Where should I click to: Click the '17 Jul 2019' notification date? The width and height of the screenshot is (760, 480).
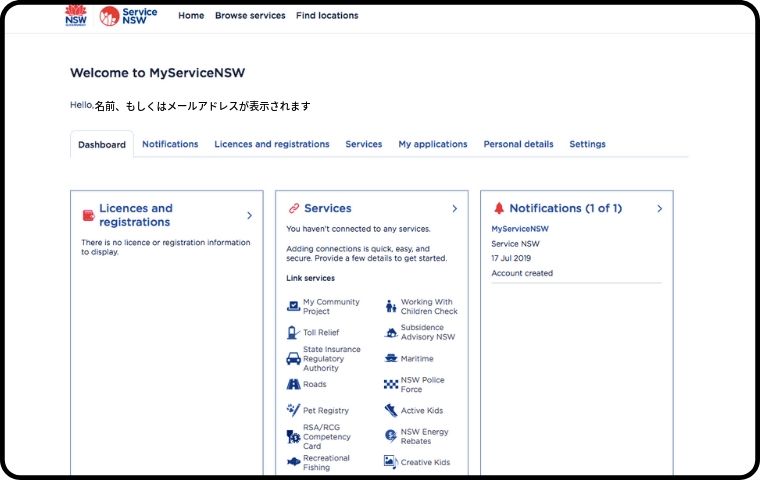(511, 258)
